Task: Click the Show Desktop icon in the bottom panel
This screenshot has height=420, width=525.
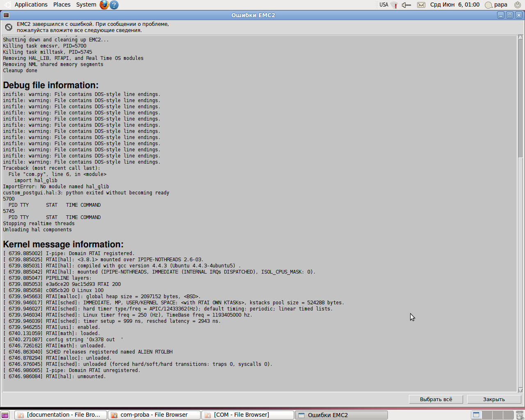Action: point(5,415)
